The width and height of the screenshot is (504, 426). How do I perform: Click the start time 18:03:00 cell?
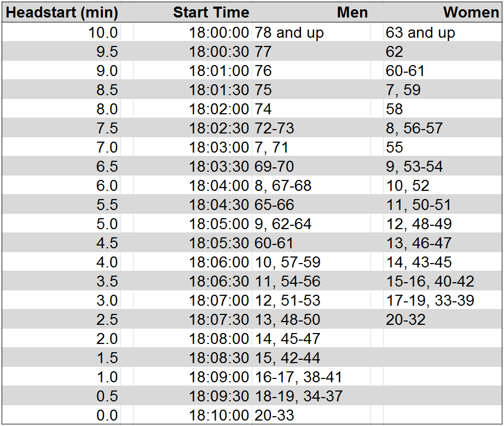[x=219, y=148]
